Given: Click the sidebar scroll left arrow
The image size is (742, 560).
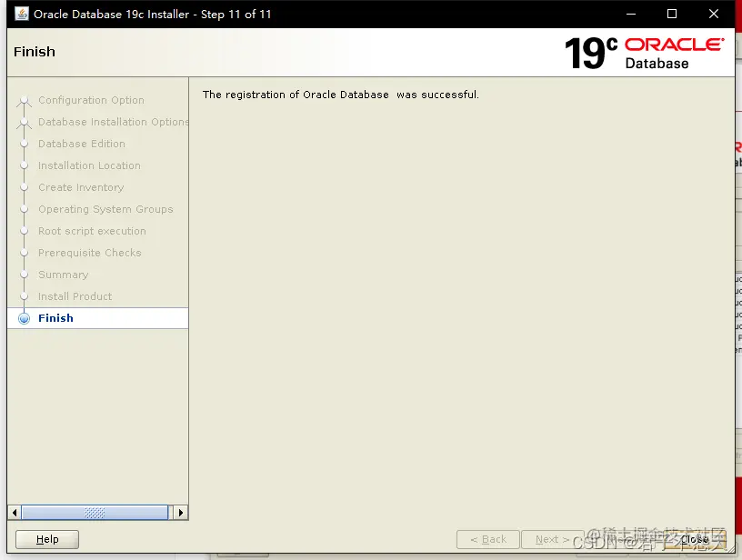Looking at the screenshot, I should (15, 513).
